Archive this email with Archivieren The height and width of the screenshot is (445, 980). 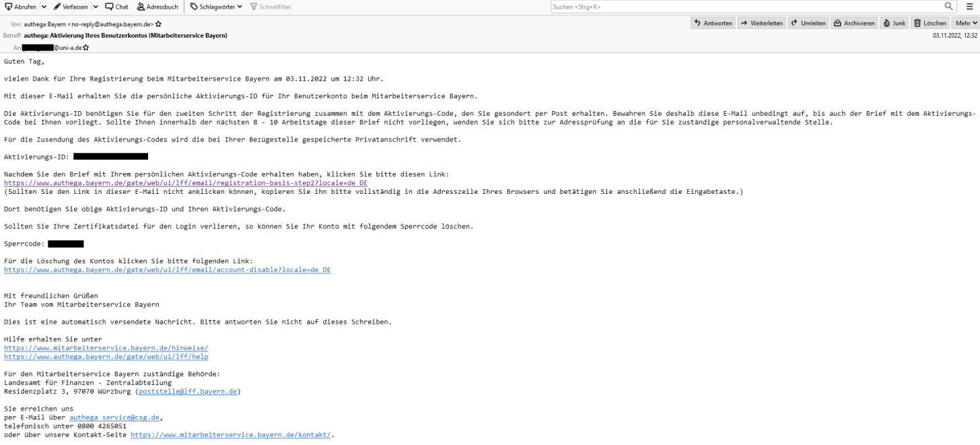coord(854,23)
